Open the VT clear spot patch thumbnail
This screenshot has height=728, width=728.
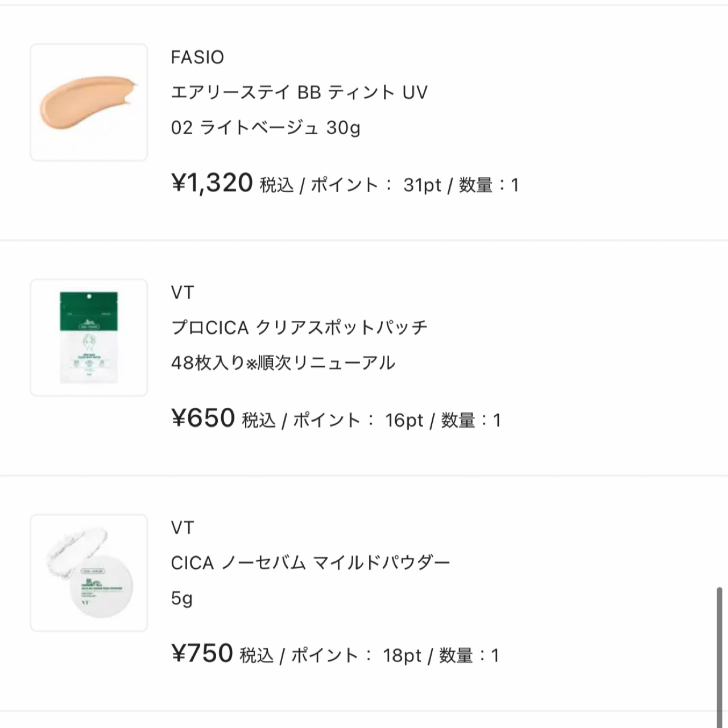[89, 337]
